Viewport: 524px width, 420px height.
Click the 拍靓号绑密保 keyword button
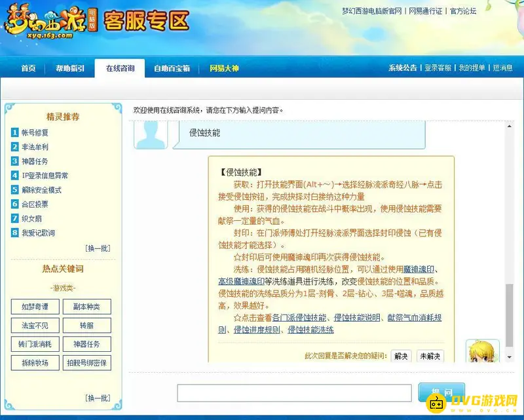pyautogui.click(x=87, y=363)
